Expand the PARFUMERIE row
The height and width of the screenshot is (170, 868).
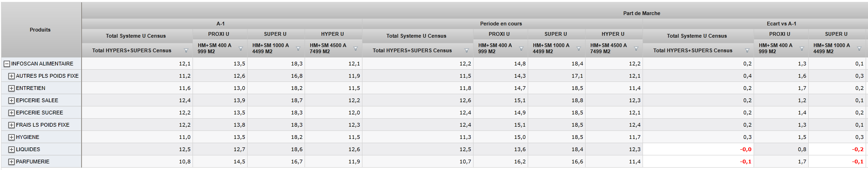11,162
